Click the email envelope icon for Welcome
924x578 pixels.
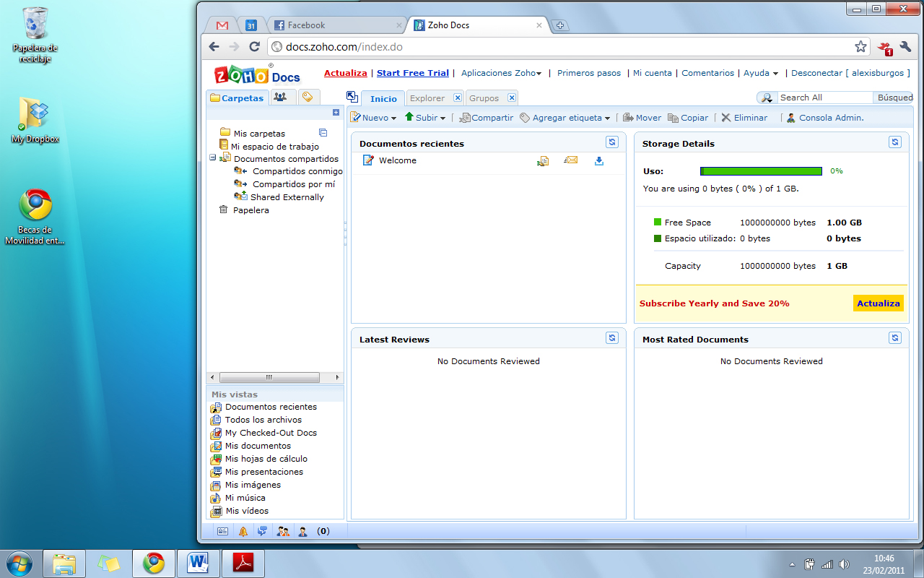[571, 160]
